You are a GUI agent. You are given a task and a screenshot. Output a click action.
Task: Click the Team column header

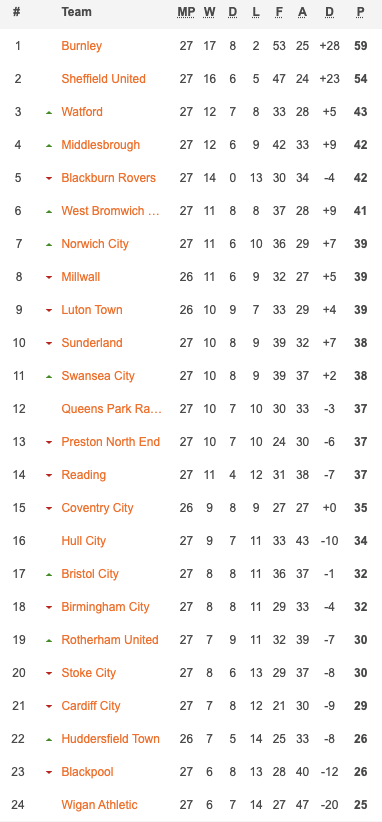[x=77, y=12]
